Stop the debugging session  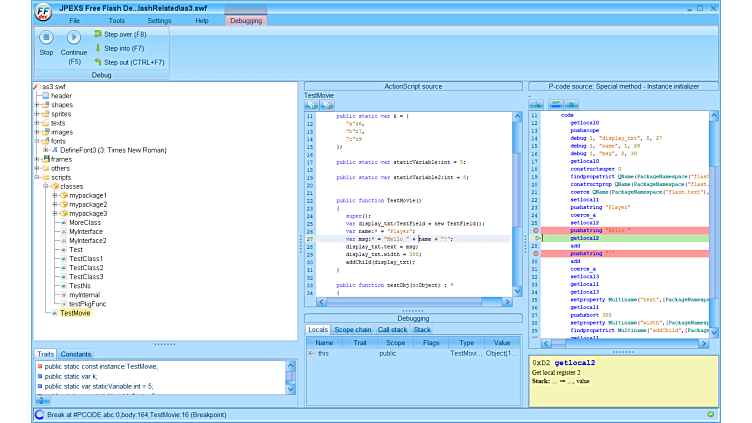(x=46, y=43)
